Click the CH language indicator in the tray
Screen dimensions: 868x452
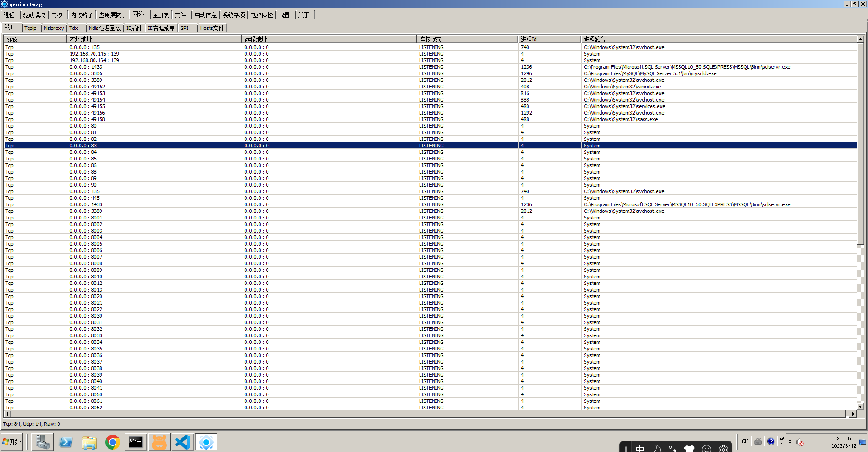point(745,441)
